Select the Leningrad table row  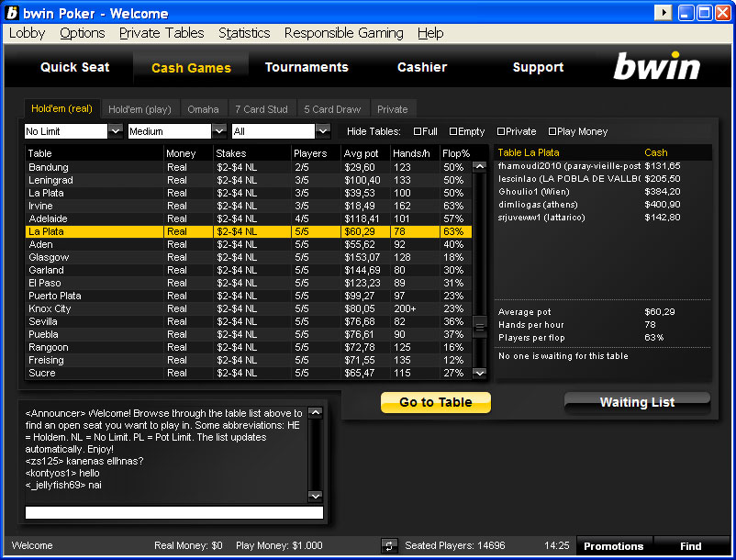pyautogui.click(x=249, y=180)
